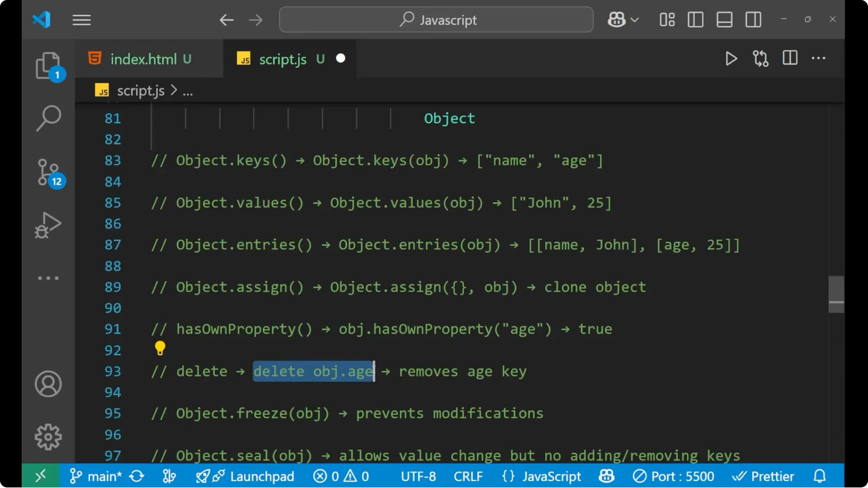Screen dimensions: 868x488
Task: Toggle the secondary sidebar visibility
Action: (x=753, y=19)
